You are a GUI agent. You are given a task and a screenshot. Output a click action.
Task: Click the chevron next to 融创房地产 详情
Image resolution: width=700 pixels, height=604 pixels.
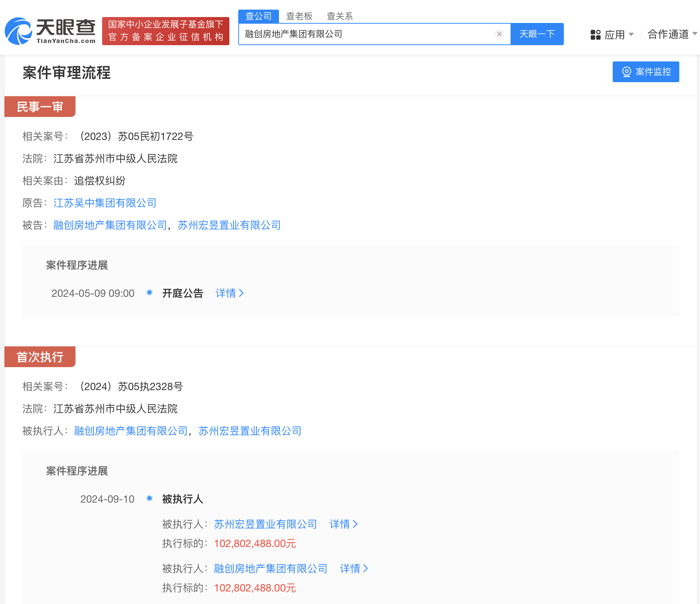click(366, 568)
